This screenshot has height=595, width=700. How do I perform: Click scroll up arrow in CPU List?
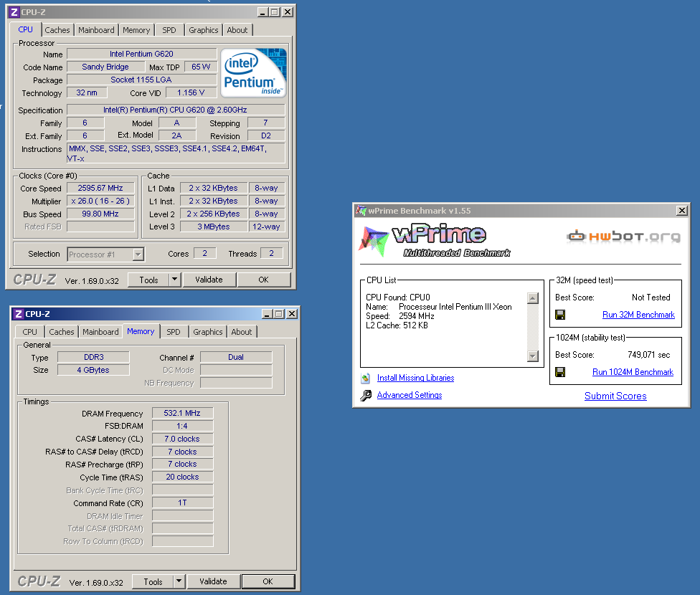pyautogui.click(x=533, y=298)
